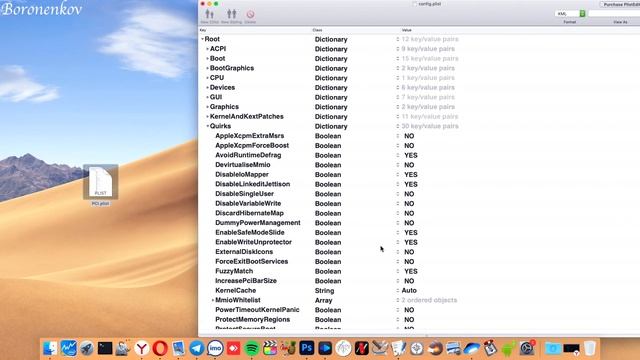The image size is (640, 360).
Task: Open Preview app icon in the dock
Action: click(x=178, y=348)
